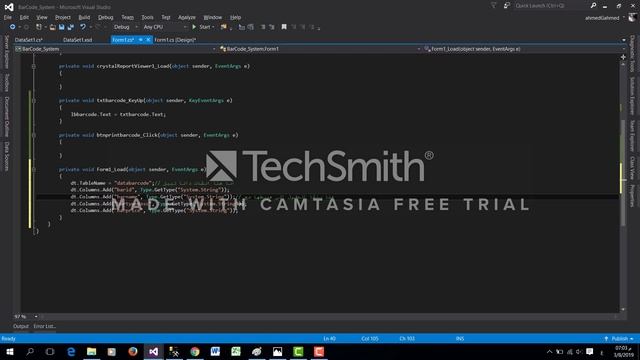Viewport: 640px width, 360px height.
Task: Pin the Form1.cs tab with pin icon
Action: 140,40
